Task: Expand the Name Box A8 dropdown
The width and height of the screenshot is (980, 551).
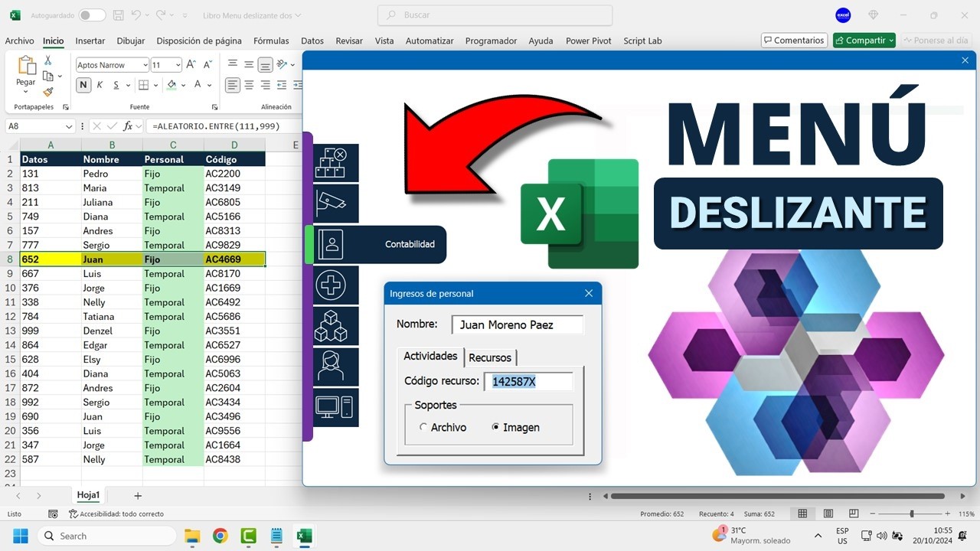Action: pos(69,126)
